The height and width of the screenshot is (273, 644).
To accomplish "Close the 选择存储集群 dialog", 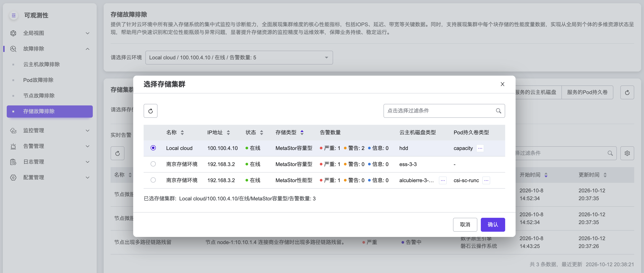I will tap(502, 84).
